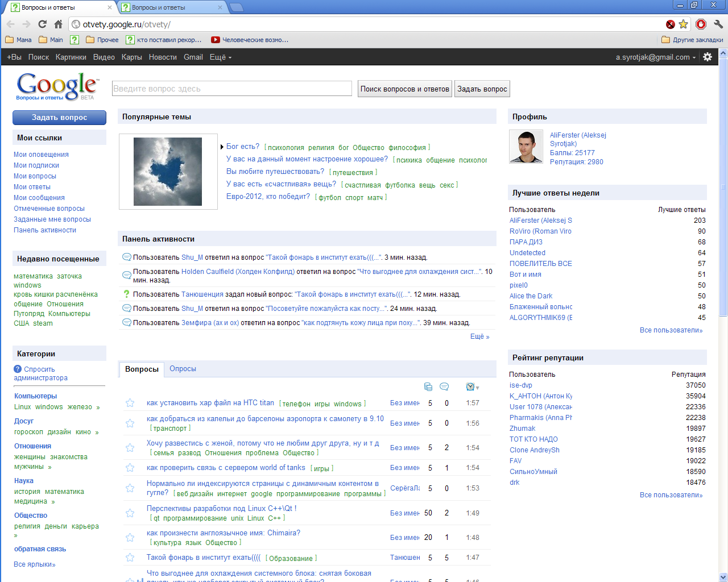Click the heart-cloud popular topics thumbnail
The height and width of the screenshot is (582, 728).
point(168,172)
